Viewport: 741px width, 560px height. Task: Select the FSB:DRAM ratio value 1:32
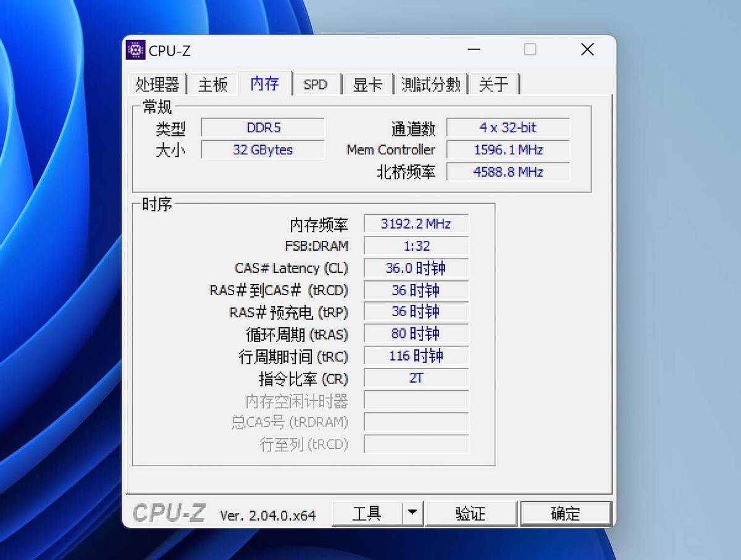416,246
